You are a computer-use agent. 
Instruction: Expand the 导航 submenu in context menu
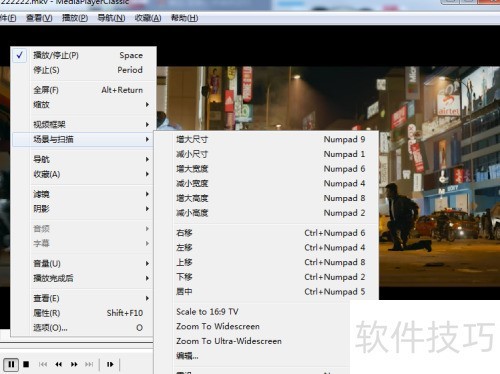point(83,159)
